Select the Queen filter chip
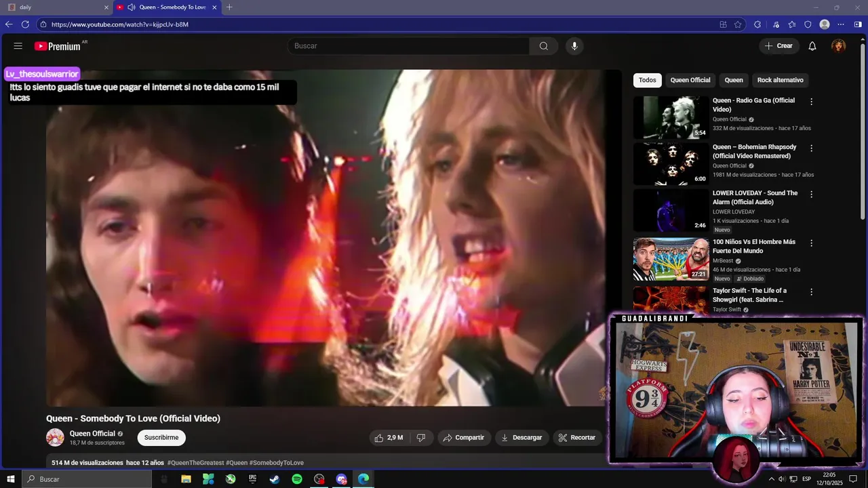Screen dimensions: 868x488 tap(734, 80)
